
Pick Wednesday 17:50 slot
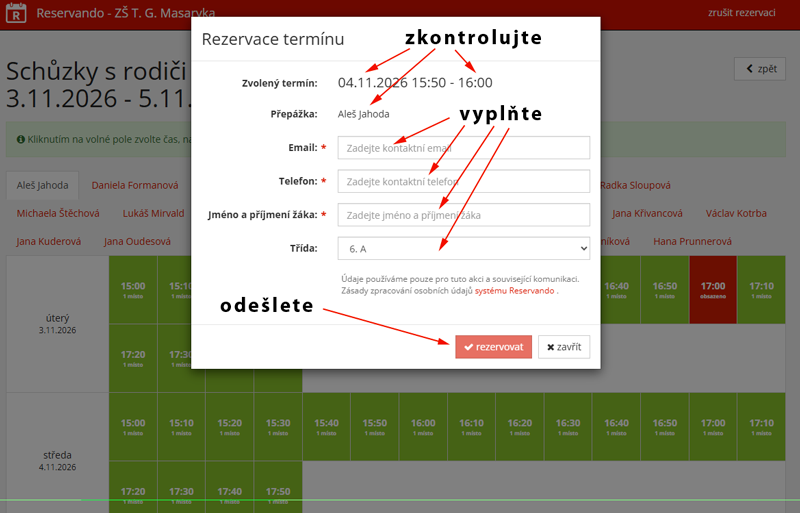(278, 487)
